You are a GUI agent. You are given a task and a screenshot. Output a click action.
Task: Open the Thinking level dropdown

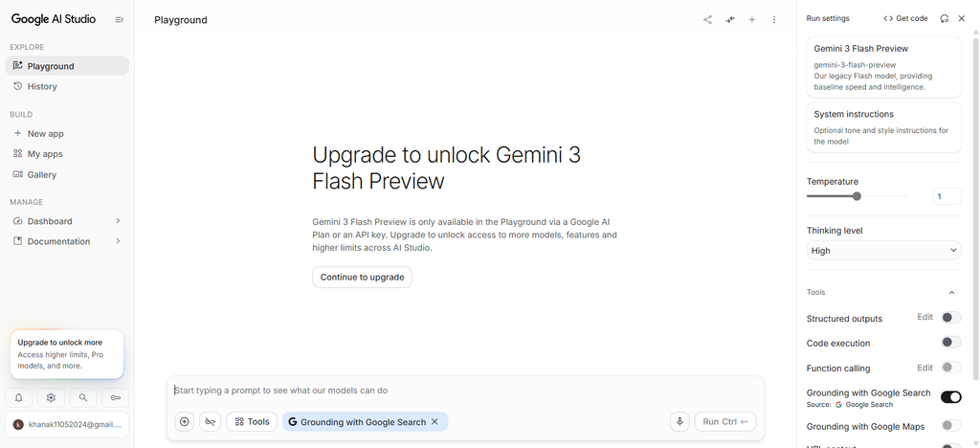(x=883, y=251)
